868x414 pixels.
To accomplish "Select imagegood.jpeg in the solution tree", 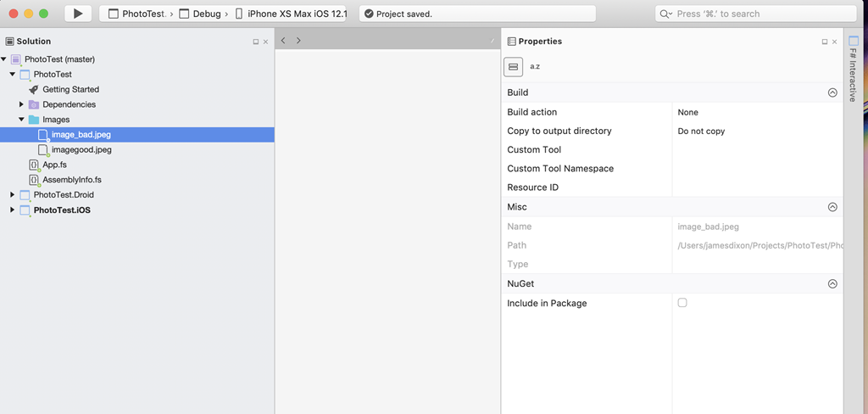I will click(x=81, y=149).
